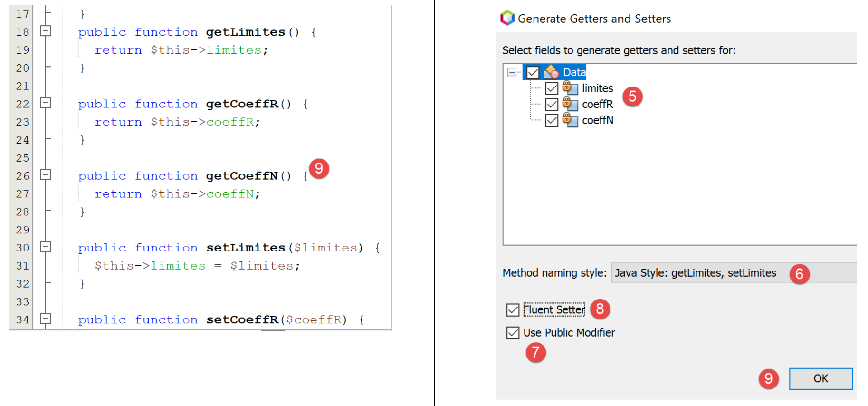Toggle the coeffN field checkbox
Image resolution: width=868 pixels, height=406 pixels.
coord(552,121)
